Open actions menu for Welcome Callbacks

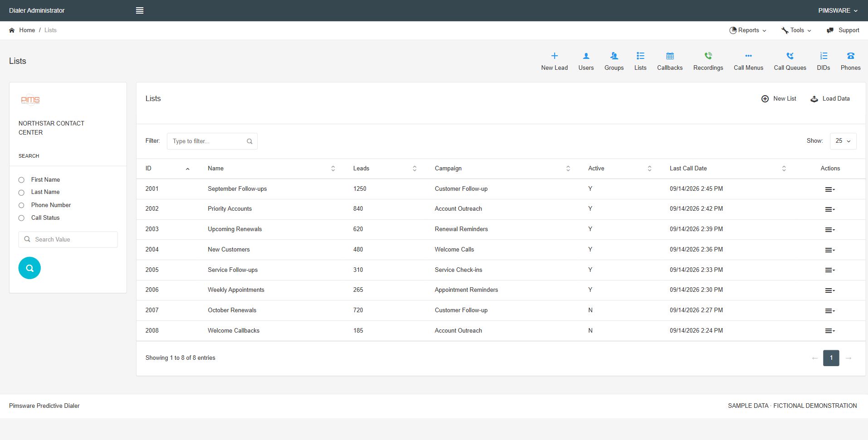[830, 331]
